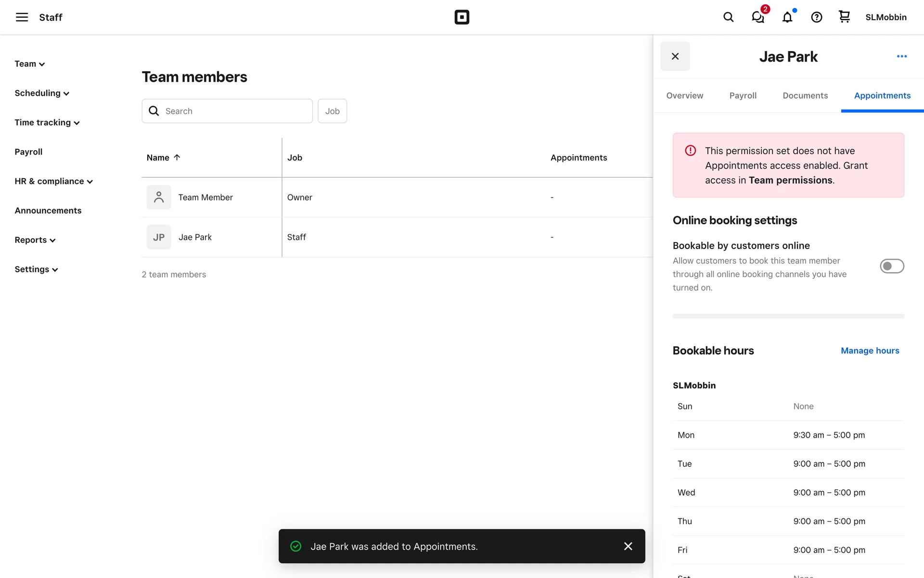The width and height of the screenshot is (924, 578).
Task: Click the Manage hours link
Action: (870, 351)
